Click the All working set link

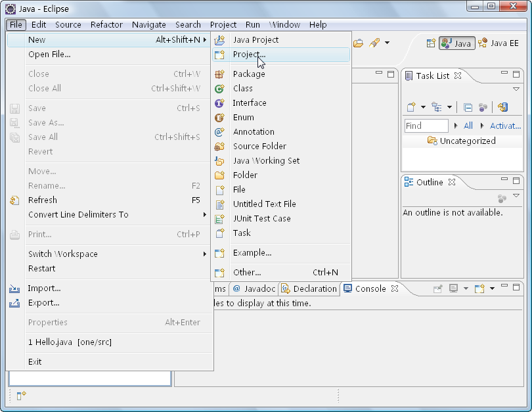468,126
